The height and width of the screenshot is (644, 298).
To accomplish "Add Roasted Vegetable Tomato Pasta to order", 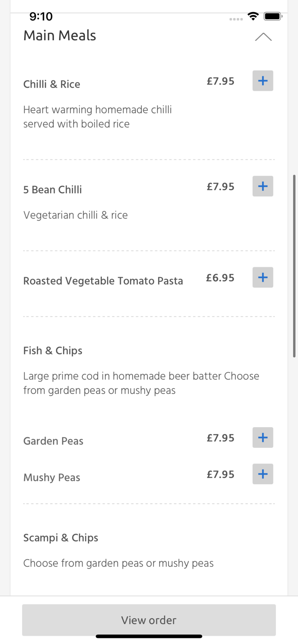I will 262,277.
